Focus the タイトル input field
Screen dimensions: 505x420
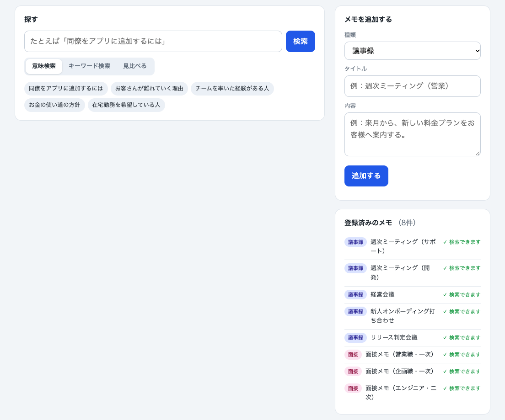pyautogui.click(x=412, y=86)
